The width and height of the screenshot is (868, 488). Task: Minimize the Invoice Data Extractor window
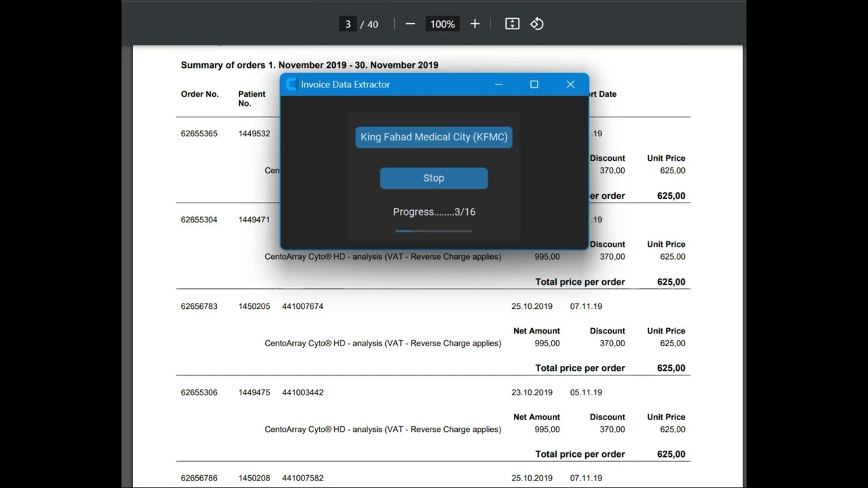(x=498, y=84)
